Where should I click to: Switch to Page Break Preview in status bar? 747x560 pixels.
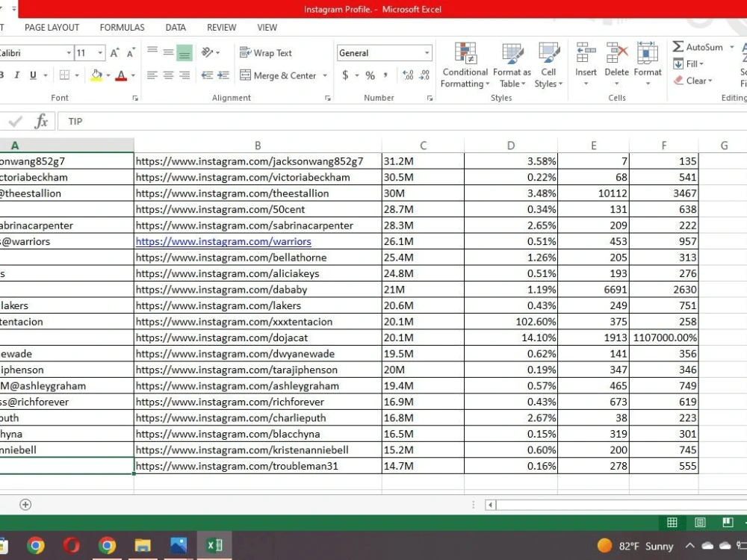pyautogui.click(x=728, y=523)
